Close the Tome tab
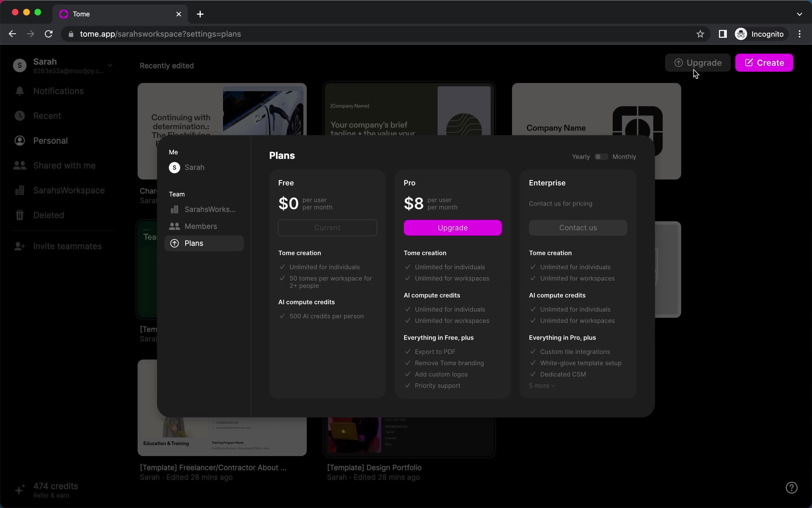 pos(178,14)
